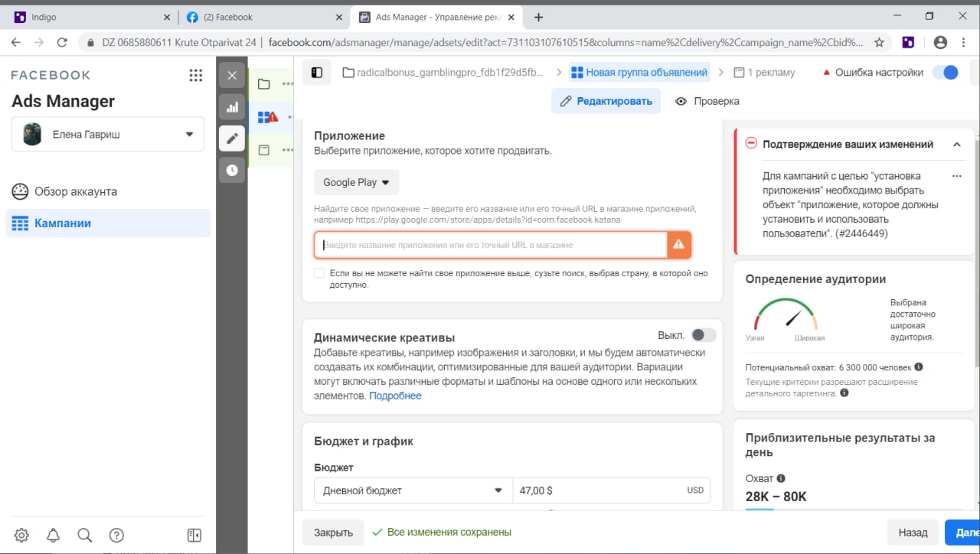
Task: Click the Назад button
Action: (x=913, y=533)
